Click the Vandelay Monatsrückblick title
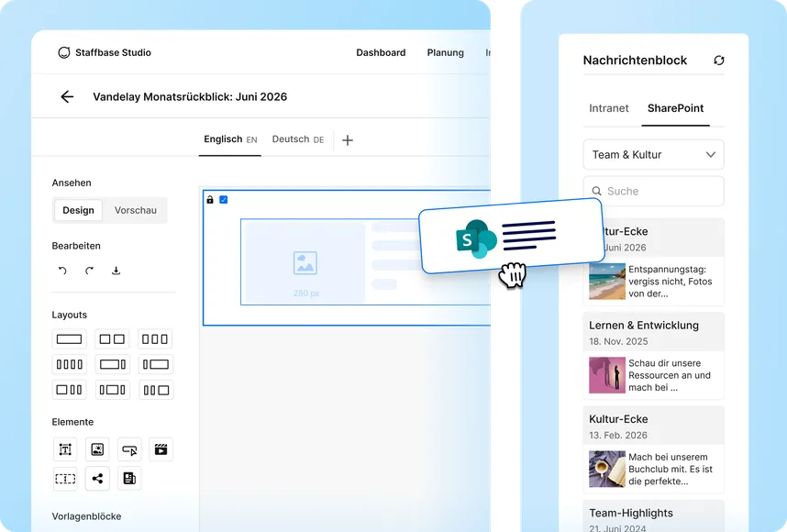The height and width of the screenshot is (532, 787). pos(190,97)
